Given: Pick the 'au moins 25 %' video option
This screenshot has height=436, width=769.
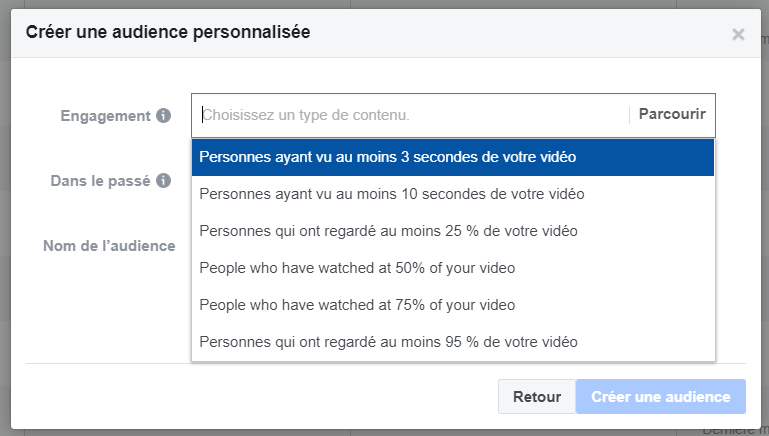Looking at the screenshot, I should (453, 231).
